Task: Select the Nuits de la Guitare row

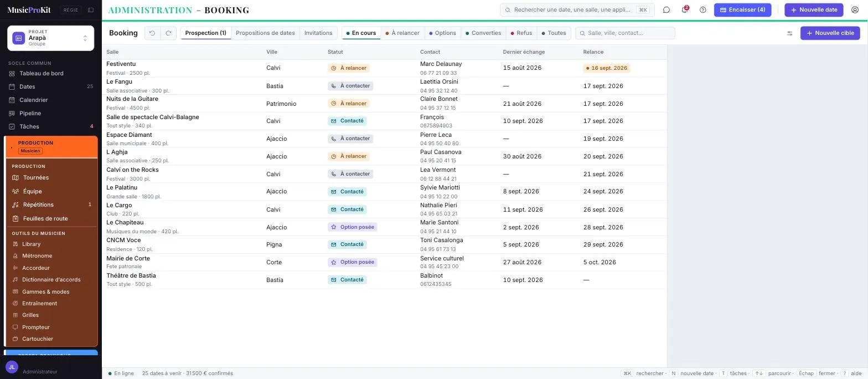Action: 384,104
